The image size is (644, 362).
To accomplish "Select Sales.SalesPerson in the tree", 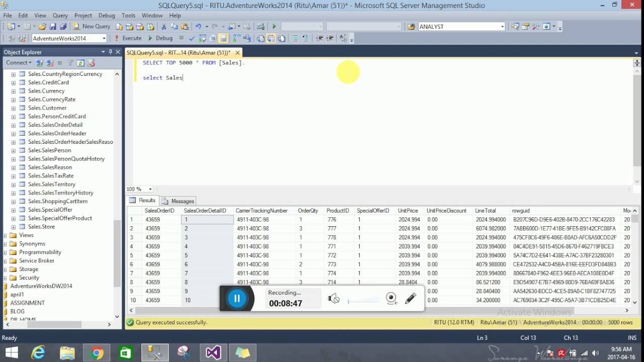I will 49,150.
